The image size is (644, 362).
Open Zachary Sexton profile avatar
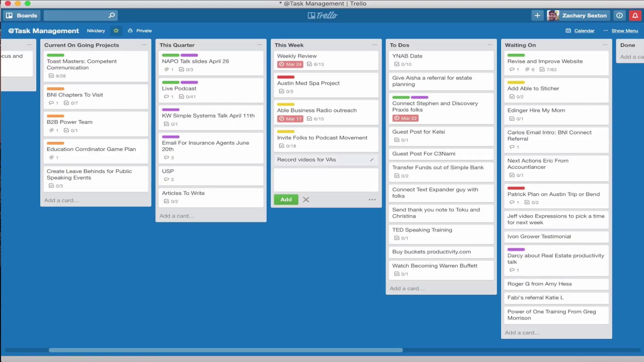coord(553,16)
